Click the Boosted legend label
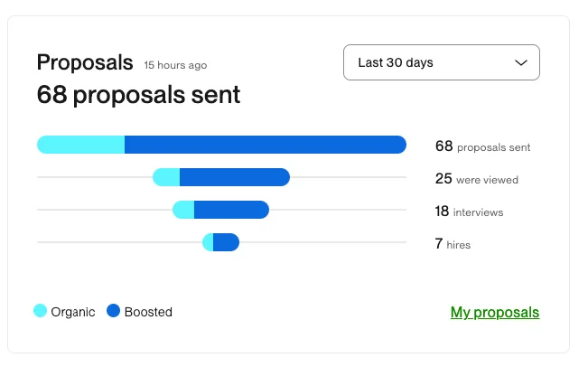This screenshot has height=367, width=588. pos(148,312)
